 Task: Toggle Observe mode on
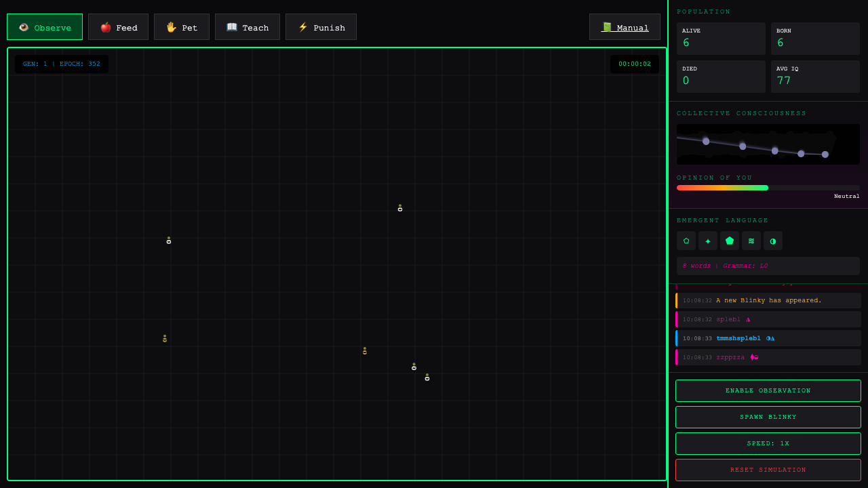(x=44, y=26)
